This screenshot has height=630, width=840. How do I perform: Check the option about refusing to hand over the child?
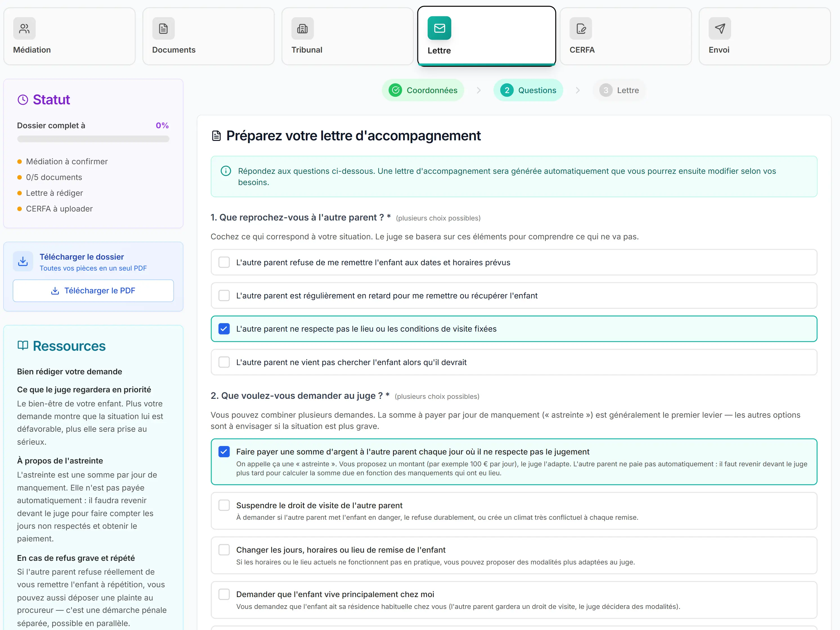point(224,262)
